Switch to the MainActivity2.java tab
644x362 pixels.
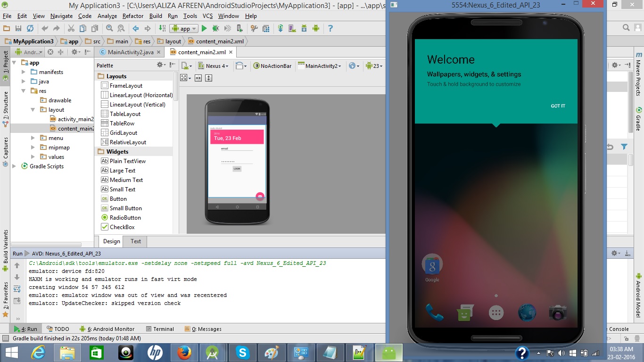(x=129, y=52)
